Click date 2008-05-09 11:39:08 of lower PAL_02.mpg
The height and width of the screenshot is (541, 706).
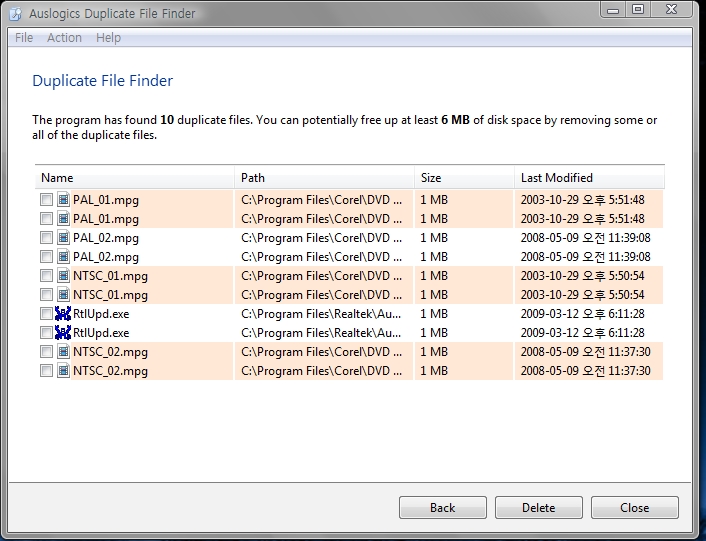pyautogui.click(x=586, y=257)
